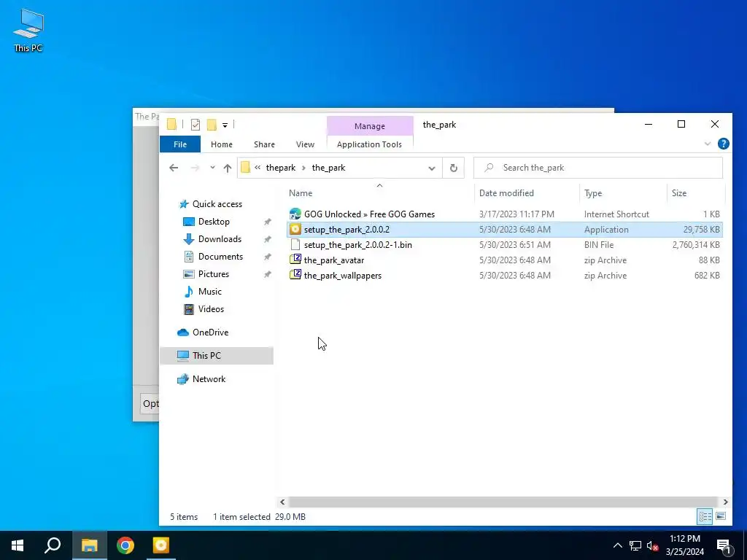Open taskbar Search magnifier
Screen dimensions: 747x560
[x=53, y=545]
